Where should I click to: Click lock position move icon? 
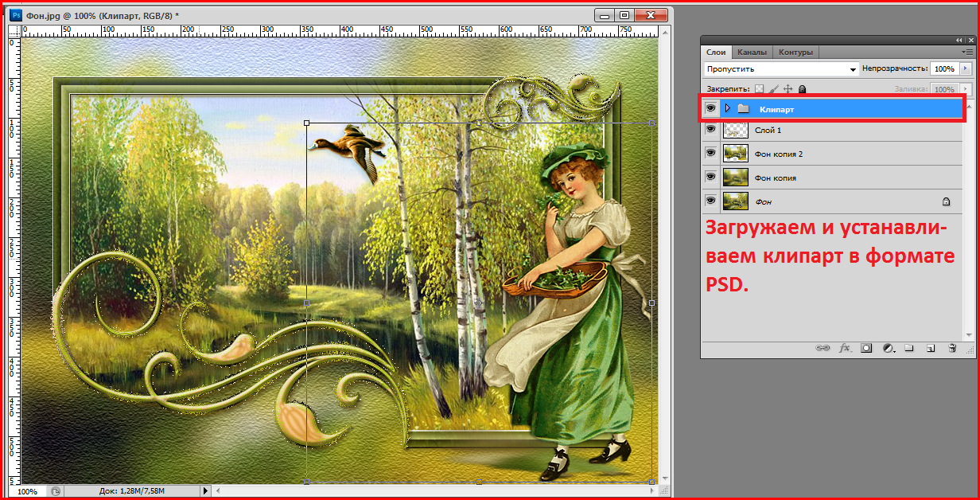pos(788,89)
